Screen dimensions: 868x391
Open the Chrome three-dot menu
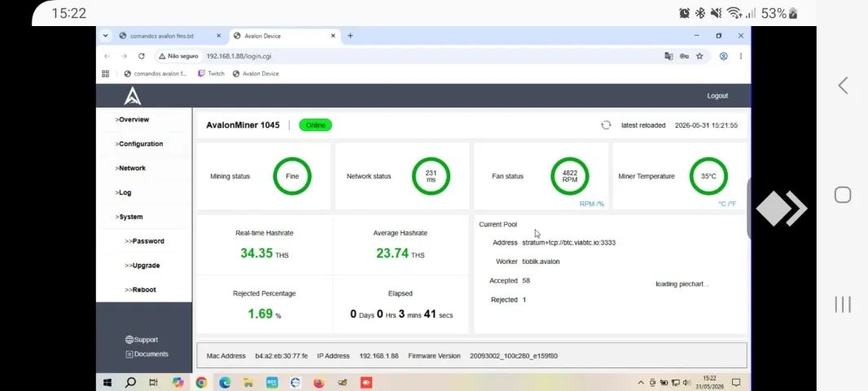[x=741, y=56]
